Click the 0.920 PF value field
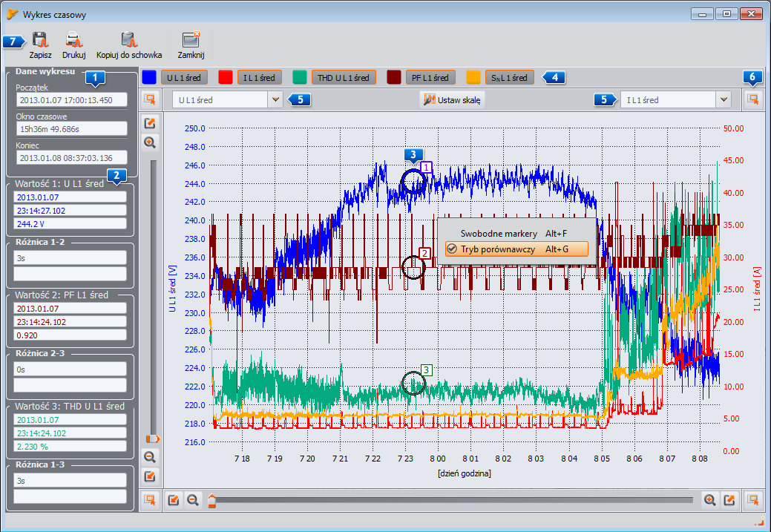The height and width of the screenshot is (532, 771). (70, 335)
